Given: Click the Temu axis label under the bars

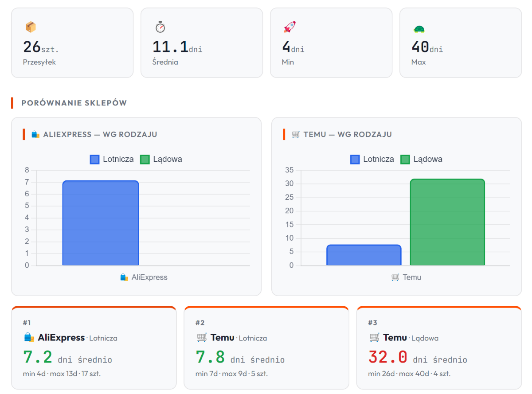Looking at the screenshot, I should click(411, 277).
